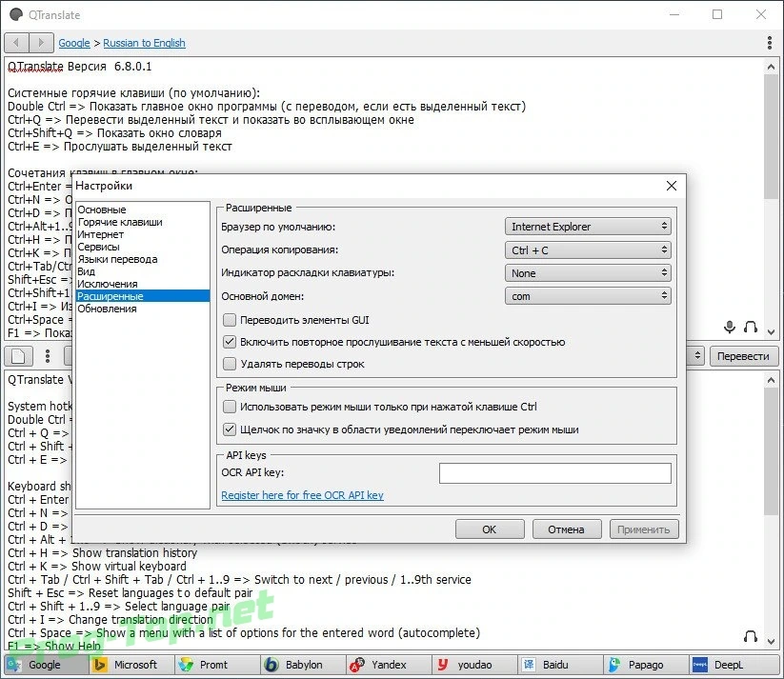
Task: Click translation pane scrollbar down arrow
Action: click(771, 641)
